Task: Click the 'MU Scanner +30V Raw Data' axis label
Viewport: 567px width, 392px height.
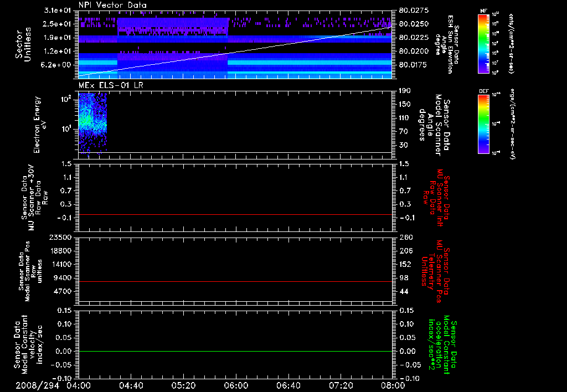Action: (34, 198)
